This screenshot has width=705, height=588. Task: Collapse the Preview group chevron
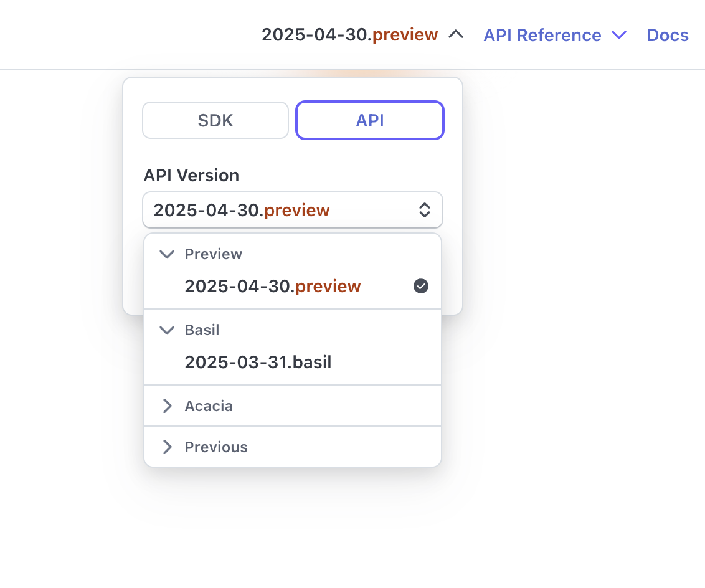[167, 254]
